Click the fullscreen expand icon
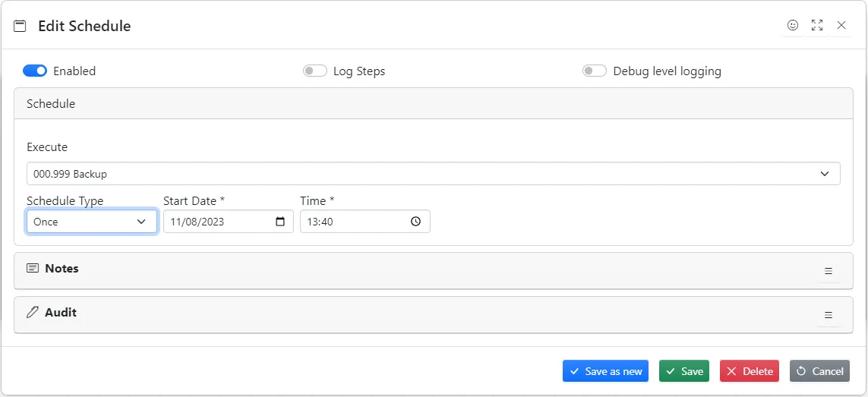 pyautogui.click(x=817, y=25)
